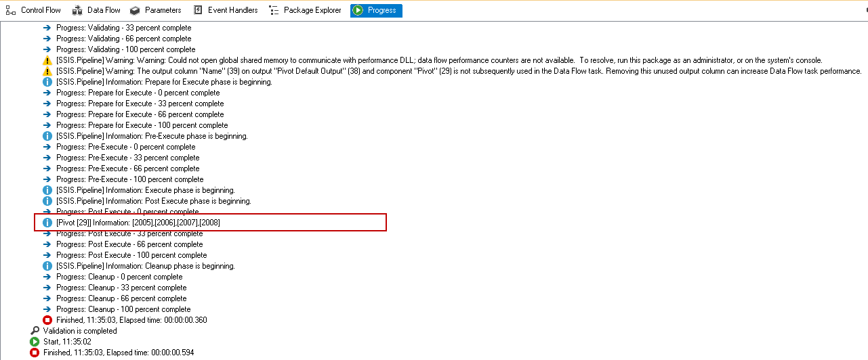
Task: Select Prepare for Execute - 100 percent row
Action: tap(142, 125)
